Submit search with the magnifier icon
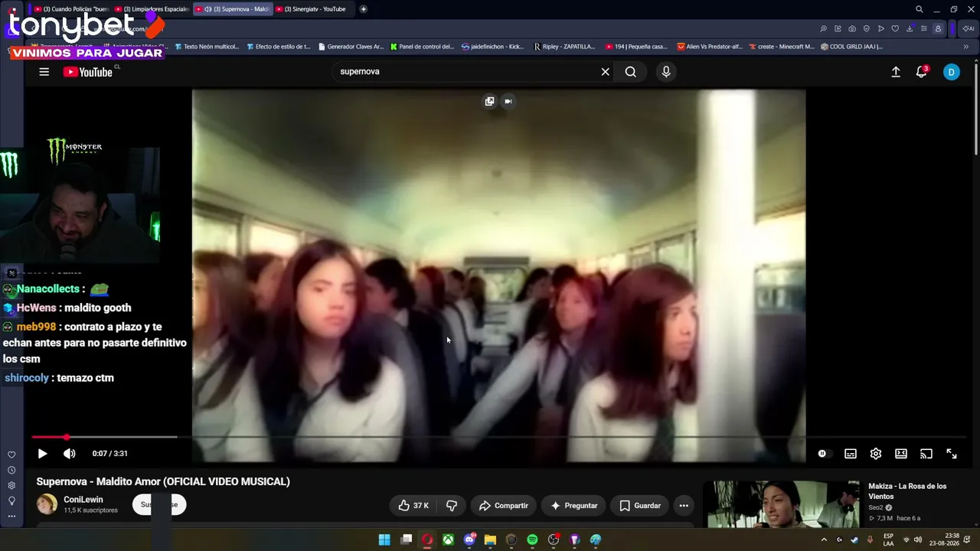This screenshot has height=551, width=980. [630, 72]
